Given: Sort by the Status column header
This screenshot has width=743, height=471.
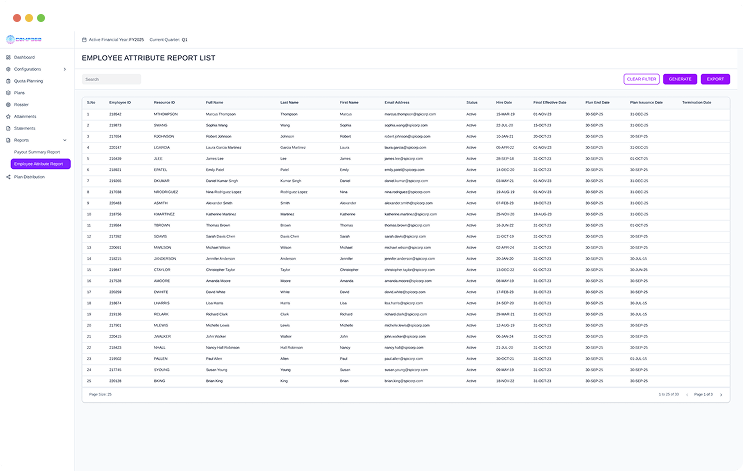Looking at the screenshot, I should click(471, 102).
